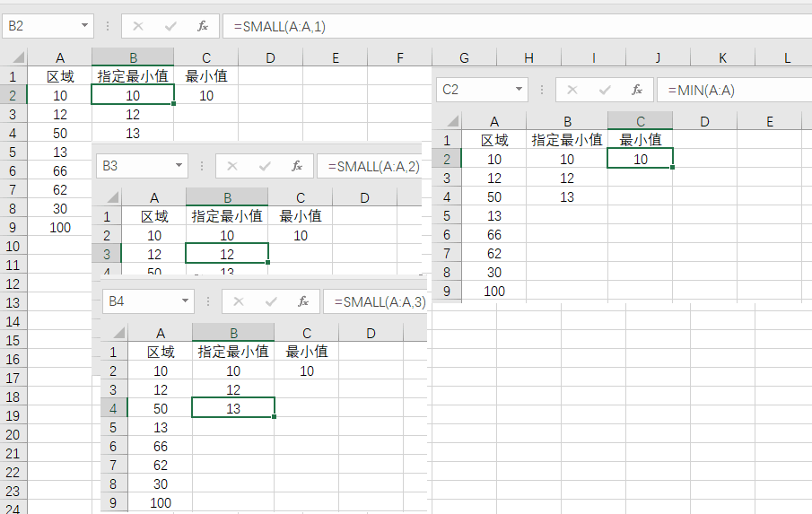The image size is (812, 514).
Task: Click confirm checkmark beside B2 name box
Action: coord(170,26)
